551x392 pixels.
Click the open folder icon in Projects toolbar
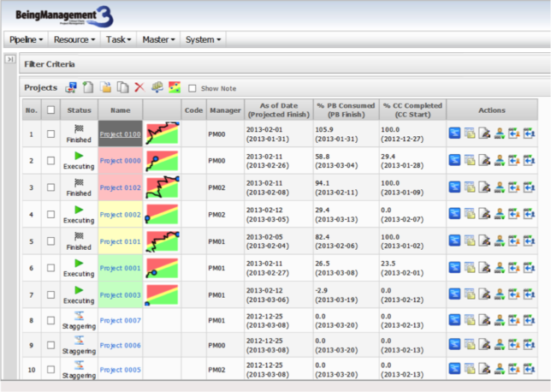click(x=106, y=87)
